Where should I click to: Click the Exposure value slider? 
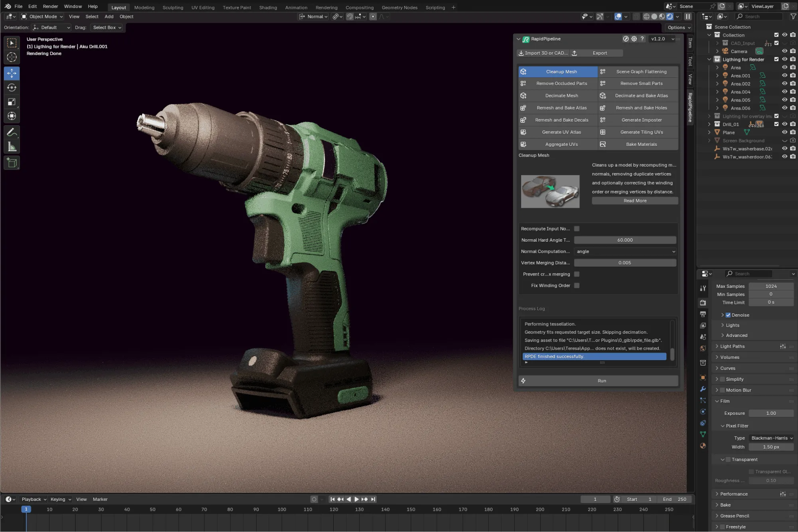(x=770, y=414)
